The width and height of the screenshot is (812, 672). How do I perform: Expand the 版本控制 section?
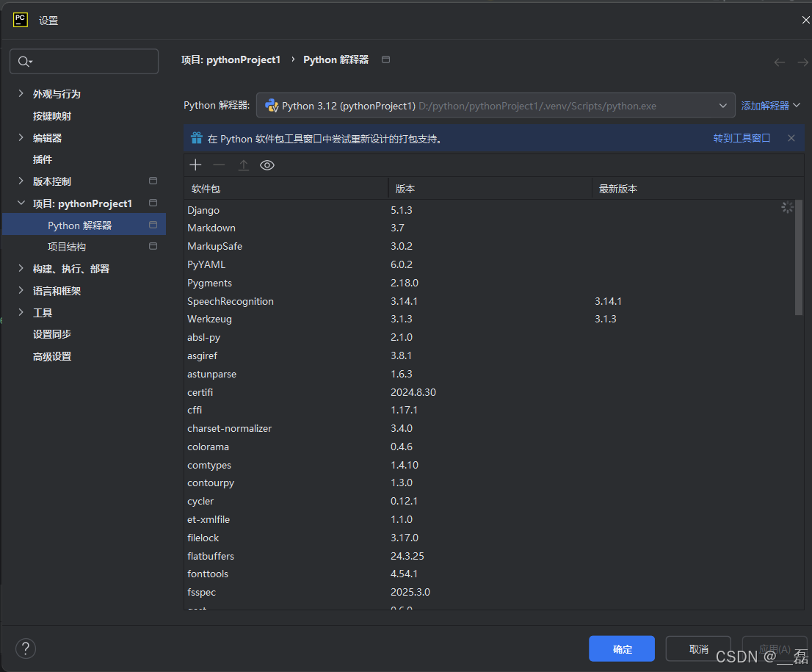coord(21,181)
